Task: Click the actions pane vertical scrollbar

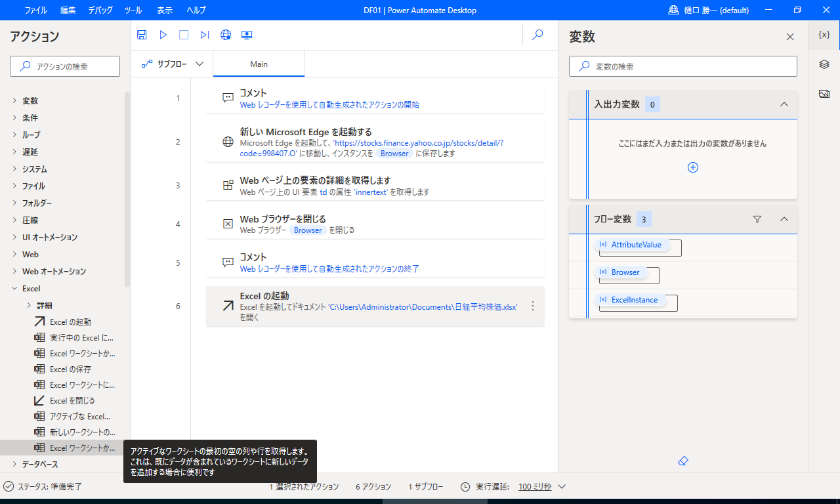Action: click(127, 190)
